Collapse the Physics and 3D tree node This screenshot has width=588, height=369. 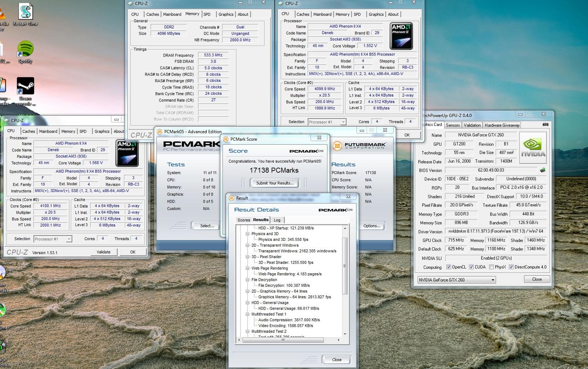click(x=247, y=234)
